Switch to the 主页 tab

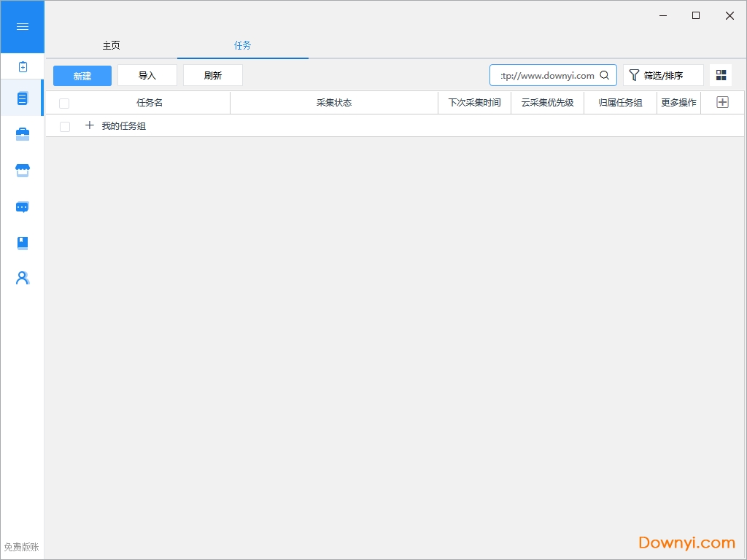click(111, 45)
